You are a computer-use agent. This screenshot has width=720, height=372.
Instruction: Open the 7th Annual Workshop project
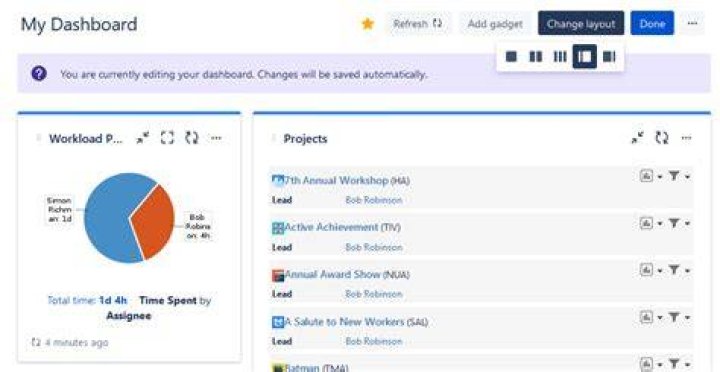pos(347,180)
